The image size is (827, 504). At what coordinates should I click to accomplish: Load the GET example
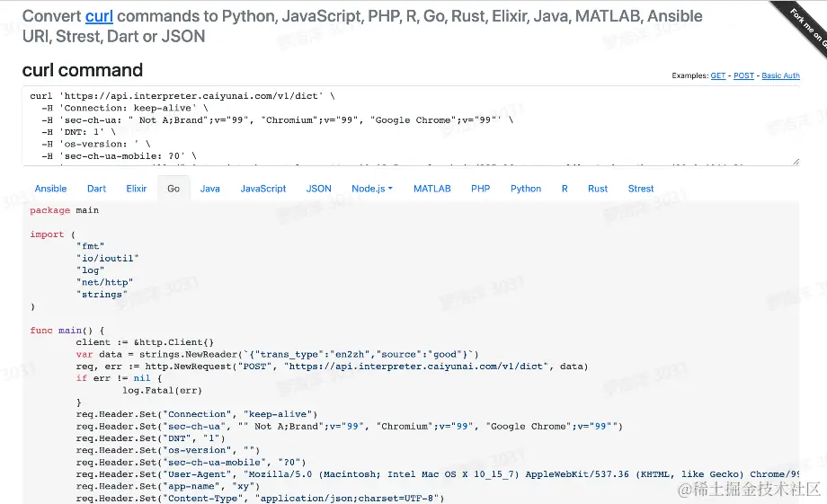(718, 76)
